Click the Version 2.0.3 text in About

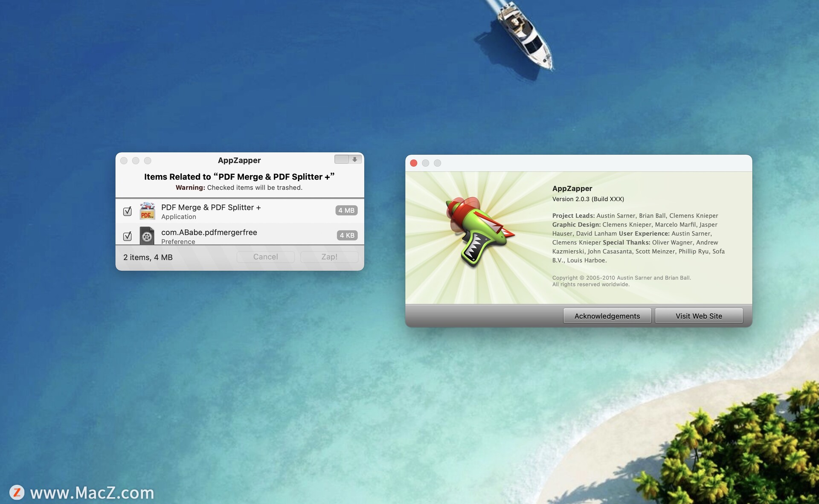click(588, 199)
